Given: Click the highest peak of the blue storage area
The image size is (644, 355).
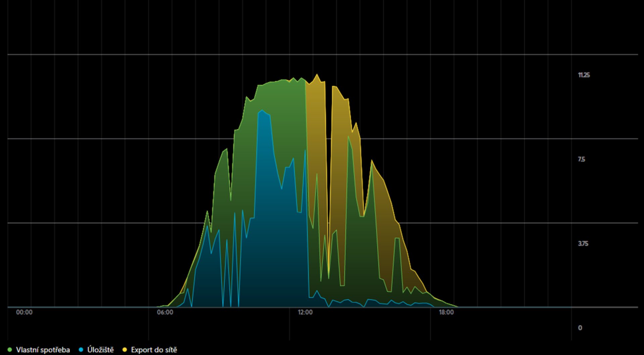Looking at the screenshot, I should (262, 111).
